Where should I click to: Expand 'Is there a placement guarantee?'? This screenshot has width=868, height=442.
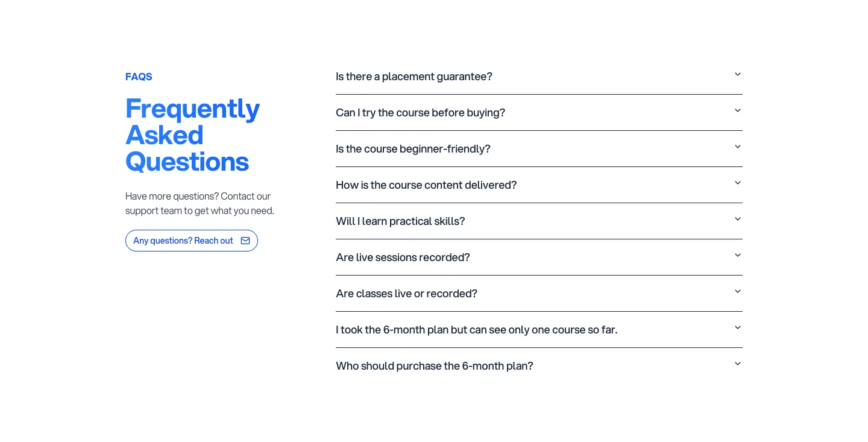click(x=539, y=77)
